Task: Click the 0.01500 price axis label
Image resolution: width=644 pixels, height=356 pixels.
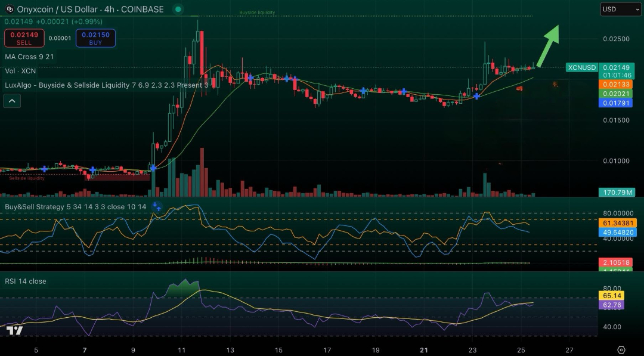Action: [x=616, y=120]
